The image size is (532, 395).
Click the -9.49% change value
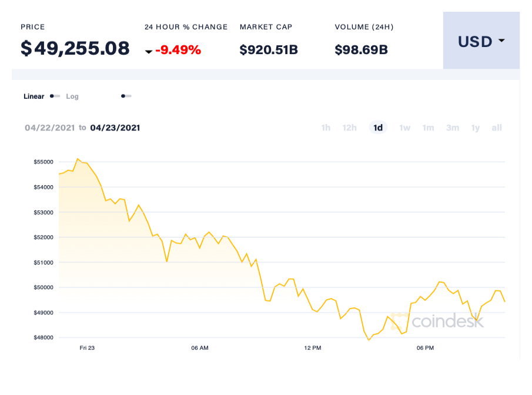(x=179, y=49)
